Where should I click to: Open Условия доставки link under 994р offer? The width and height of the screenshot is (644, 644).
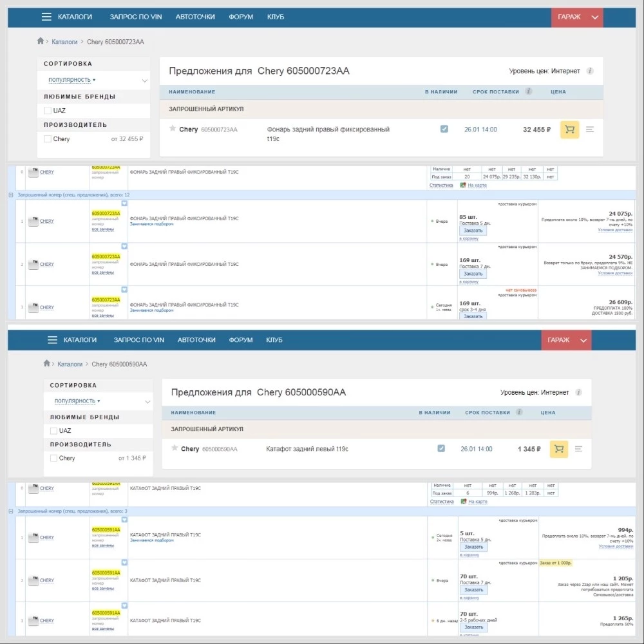click(615, 546)
